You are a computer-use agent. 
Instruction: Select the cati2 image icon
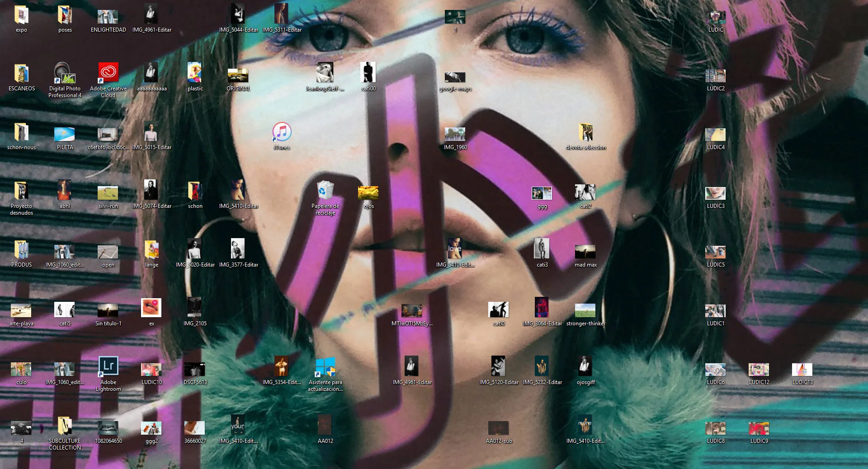tap(585, 192)
